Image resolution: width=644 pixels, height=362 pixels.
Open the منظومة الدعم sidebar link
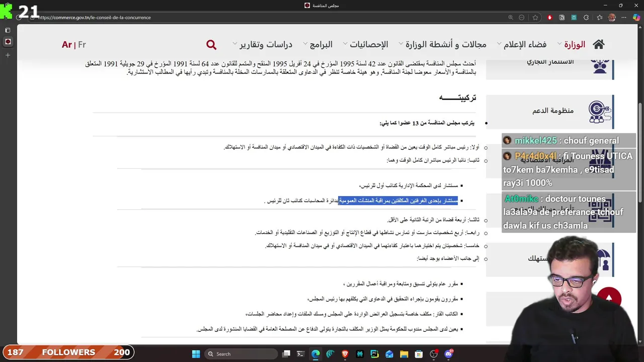pyautogui.click(x=553, y=111)
